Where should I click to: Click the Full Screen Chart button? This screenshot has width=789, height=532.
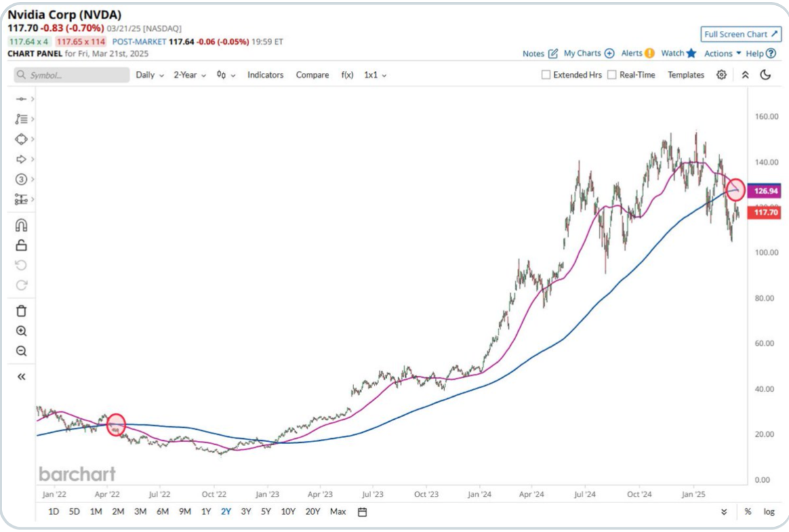pyautogui.click(x=740, y=34)
